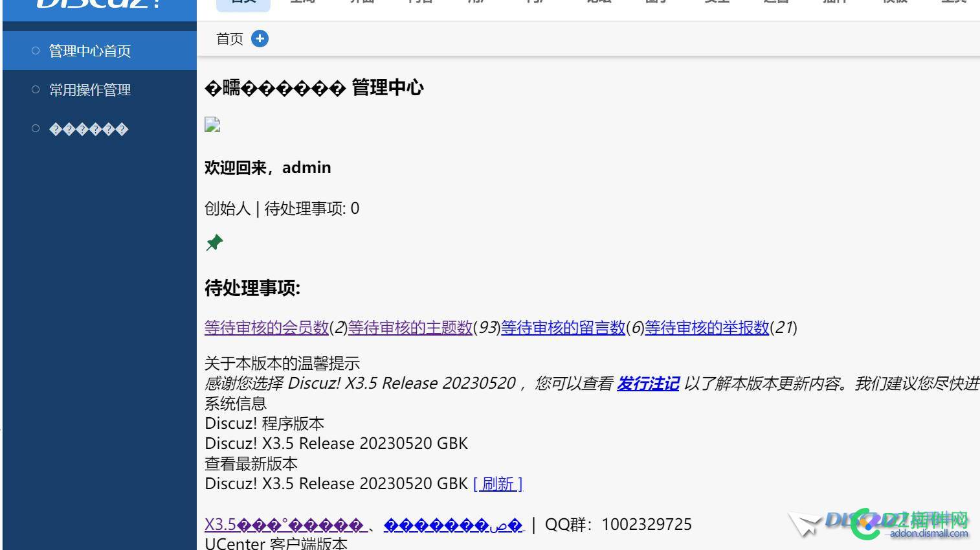Open the 等待审核的留言数 link
Viewport: 980px width, 550px height.
point(563,328)
